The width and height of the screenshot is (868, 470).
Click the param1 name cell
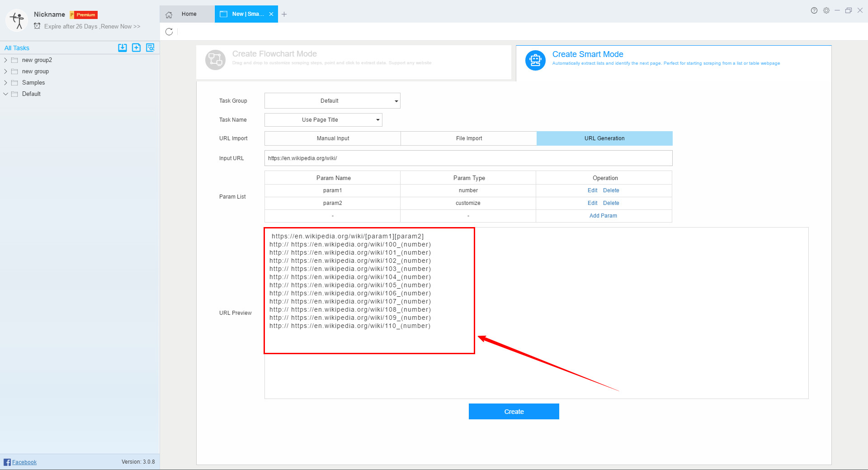click(332, 190)
